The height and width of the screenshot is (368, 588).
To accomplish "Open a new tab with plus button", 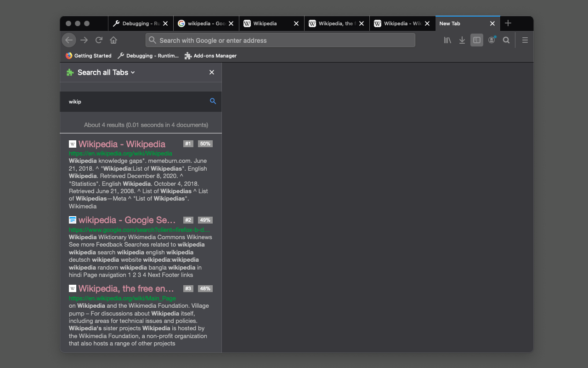I will coord(508,23).
